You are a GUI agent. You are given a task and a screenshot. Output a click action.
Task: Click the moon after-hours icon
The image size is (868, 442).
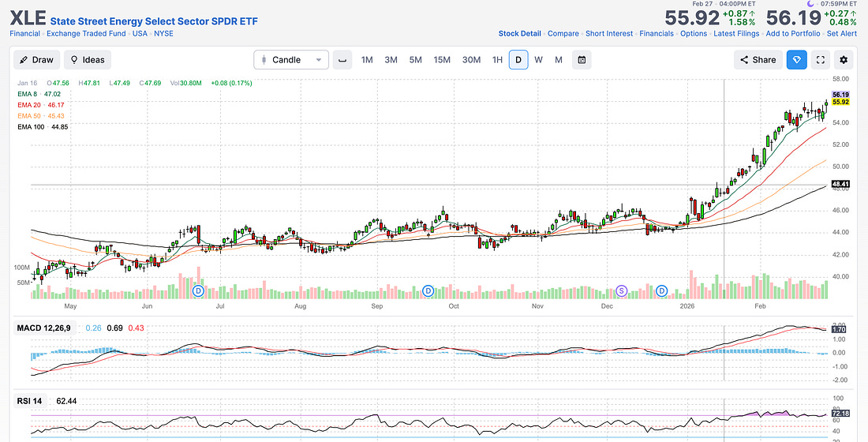click(x=810, y=4)
